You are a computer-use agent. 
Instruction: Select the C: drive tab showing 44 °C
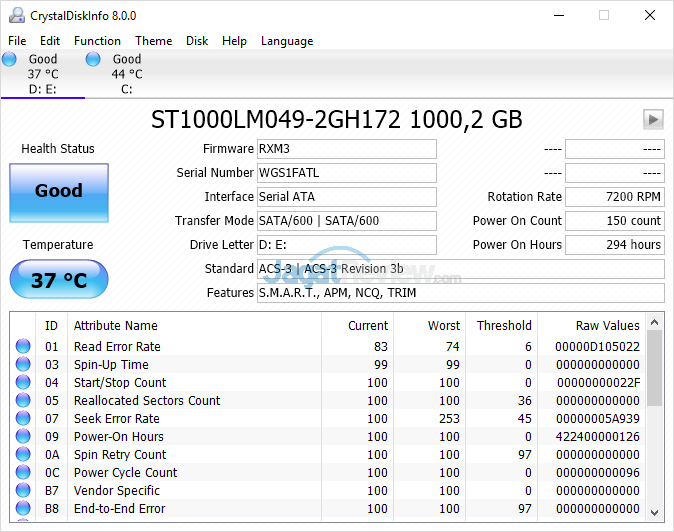click(126, 74)
